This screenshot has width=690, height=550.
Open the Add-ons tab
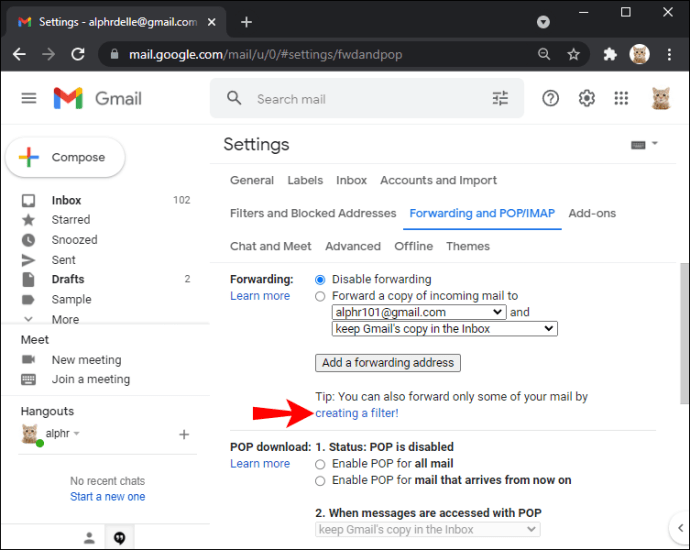point(592,213)
